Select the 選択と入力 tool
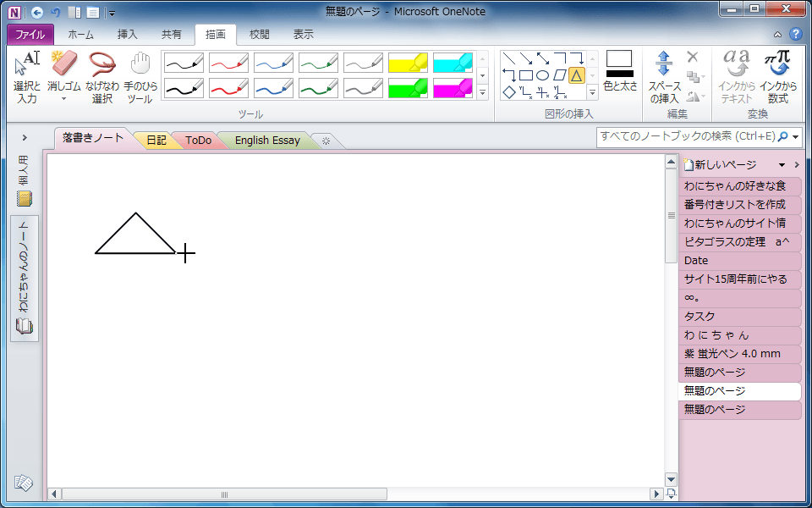812x508 pixels. coord(27,78)
